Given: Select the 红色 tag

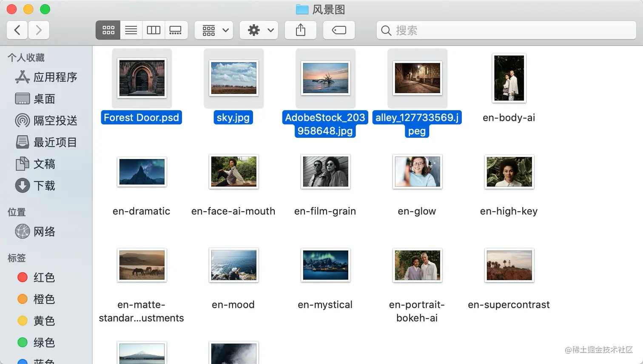Looking at the screenshot, I should [36, 277].
